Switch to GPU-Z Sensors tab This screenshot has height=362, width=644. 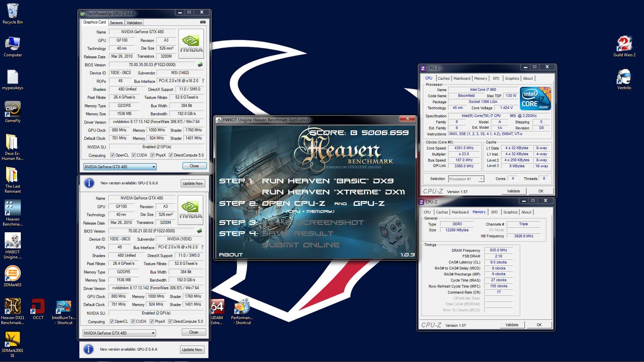click(x=116, y=23)
